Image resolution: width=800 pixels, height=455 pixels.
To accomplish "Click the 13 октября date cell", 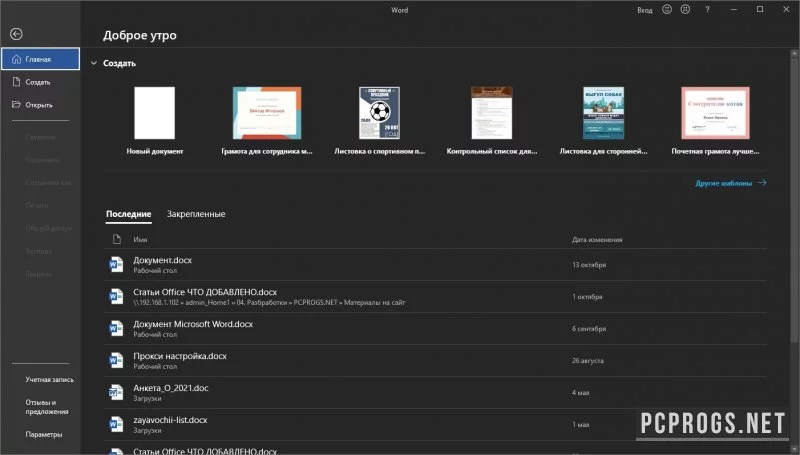I will point(589,265).
